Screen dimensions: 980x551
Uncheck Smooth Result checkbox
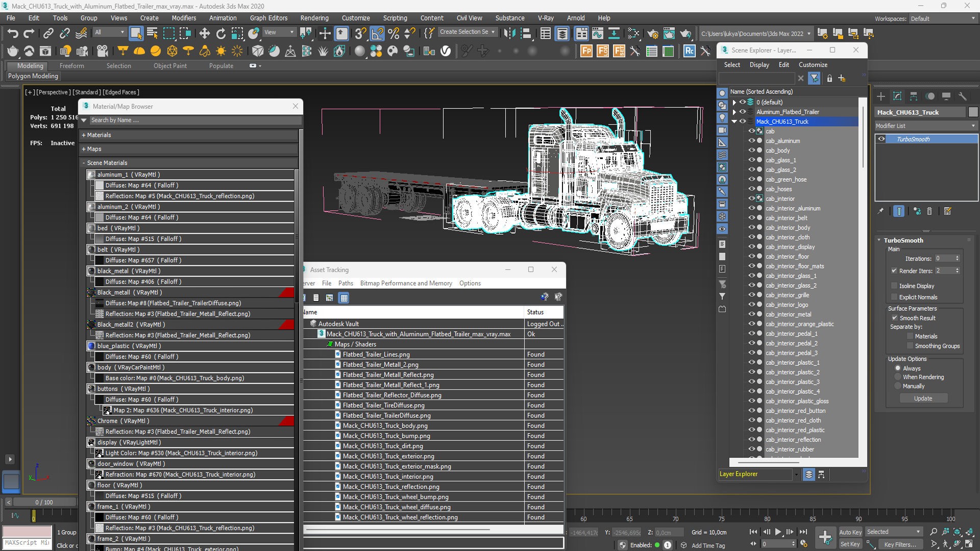pyautogui.click(x=894, y=318)
